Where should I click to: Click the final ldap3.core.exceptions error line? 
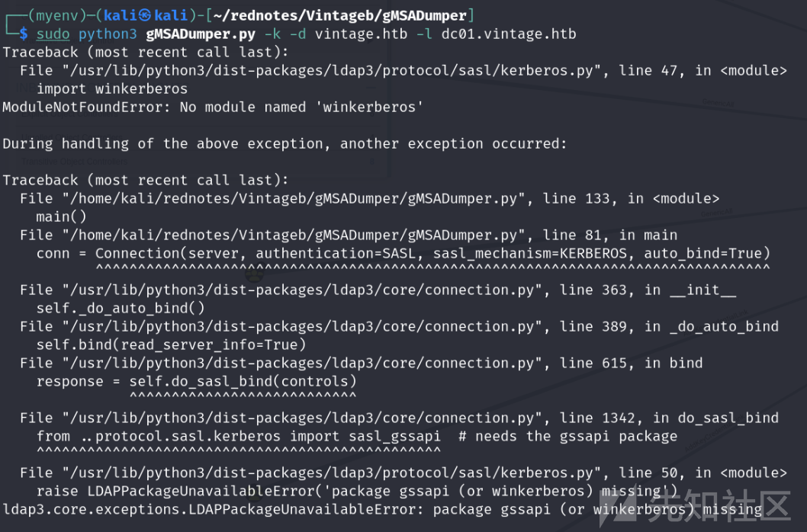tap(382, 509)
